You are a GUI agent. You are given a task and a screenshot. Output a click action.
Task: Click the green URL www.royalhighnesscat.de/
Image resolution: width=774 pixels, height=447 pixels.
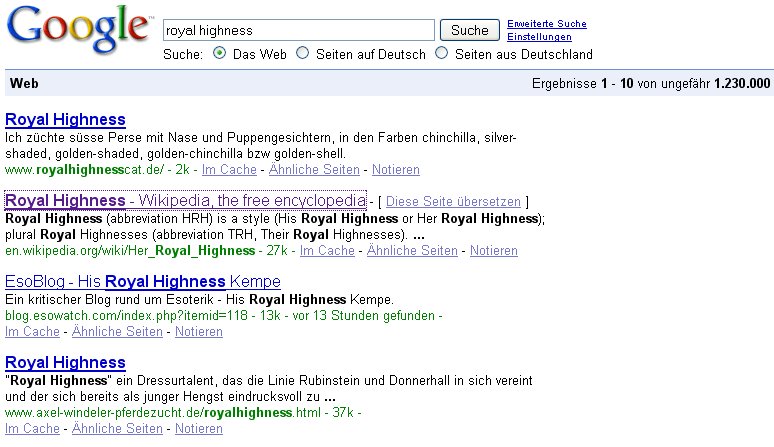pyautogui.click(x=84, y=170)
